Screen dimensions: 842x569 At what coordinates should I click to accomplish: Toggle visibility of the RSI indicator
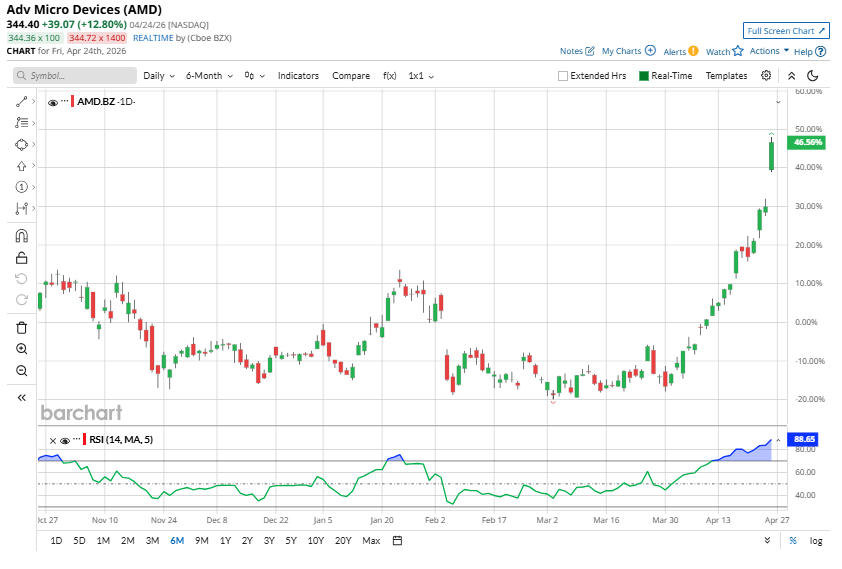pos(65,440)
